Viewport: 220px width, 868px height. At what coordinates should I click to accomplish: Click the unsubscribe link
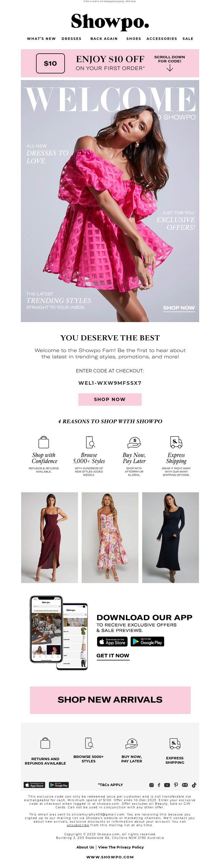pyautogui.click(x=78, y=825)
